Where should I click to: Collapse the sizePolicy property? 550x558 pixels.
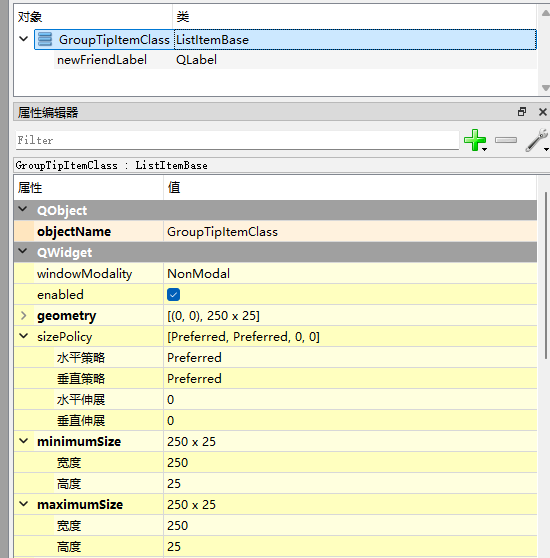click(23, 336)
